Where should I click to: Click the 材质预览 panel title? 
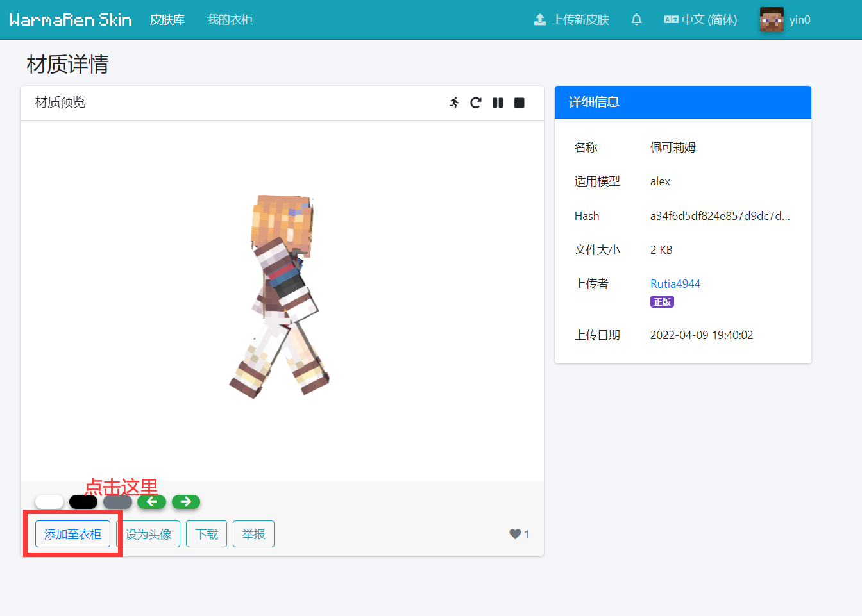pos(60,102)
